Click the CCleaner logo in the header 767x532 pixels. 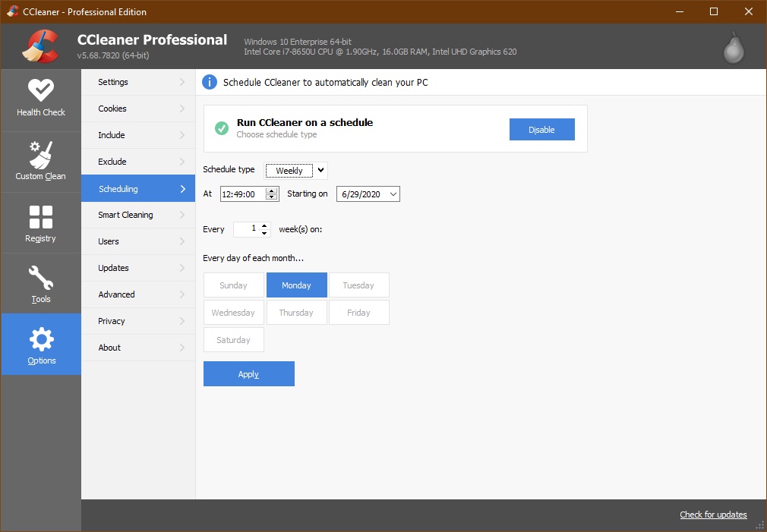(x=42, y=46)
